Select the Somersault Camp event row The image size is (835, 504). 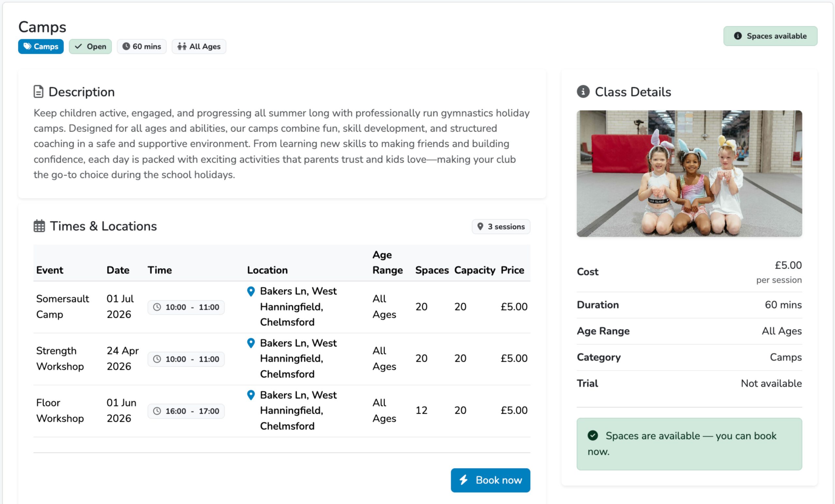pos(62,306)
